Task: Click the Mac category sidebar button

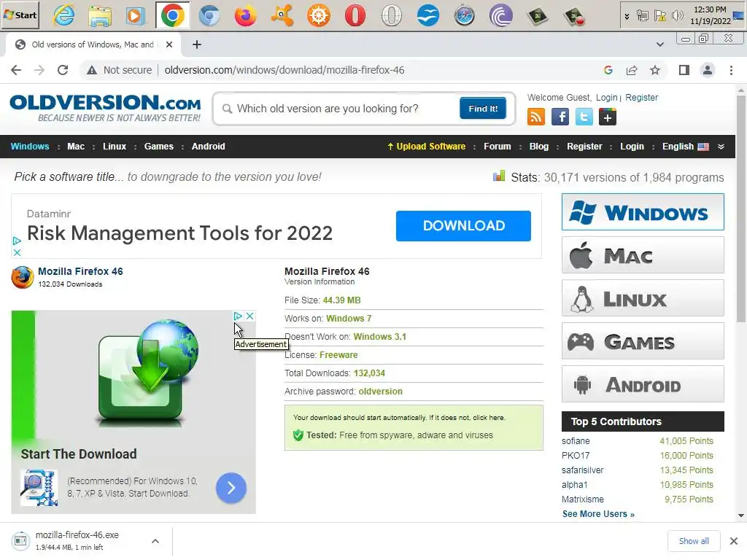Action: tap(642, 255)
